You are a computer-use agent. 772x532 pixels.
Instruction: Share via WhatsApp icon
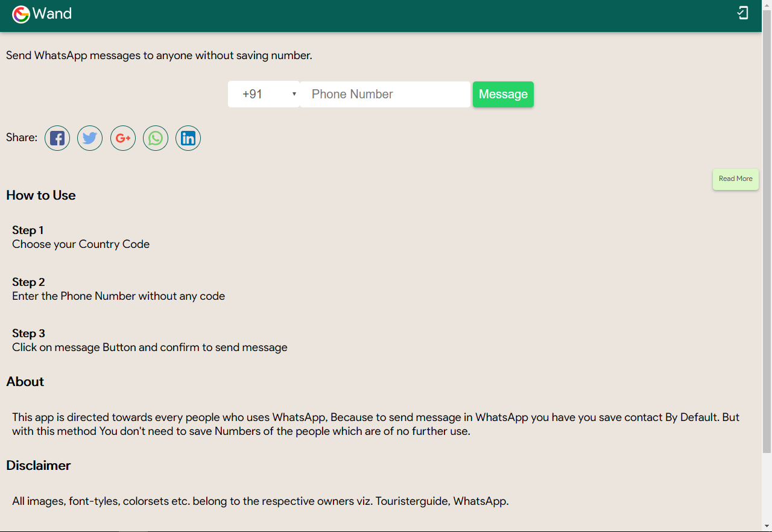[156, 138]
